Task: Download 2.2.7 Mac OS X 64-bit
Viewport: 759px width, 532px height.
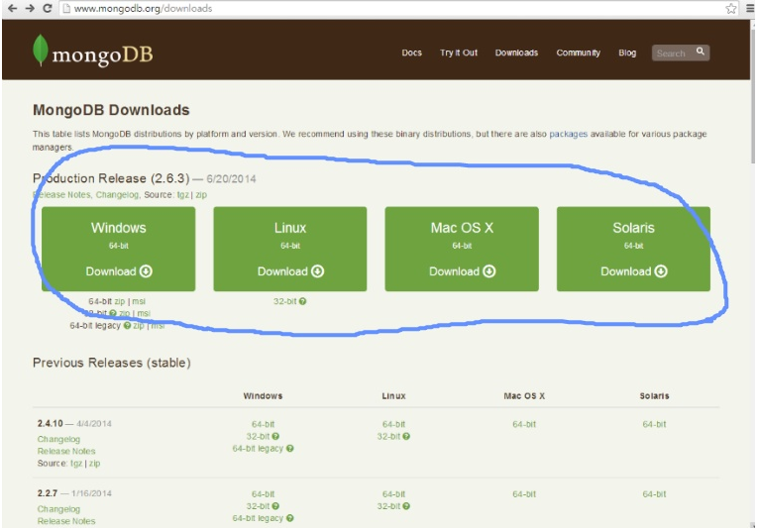Action: 524,494
